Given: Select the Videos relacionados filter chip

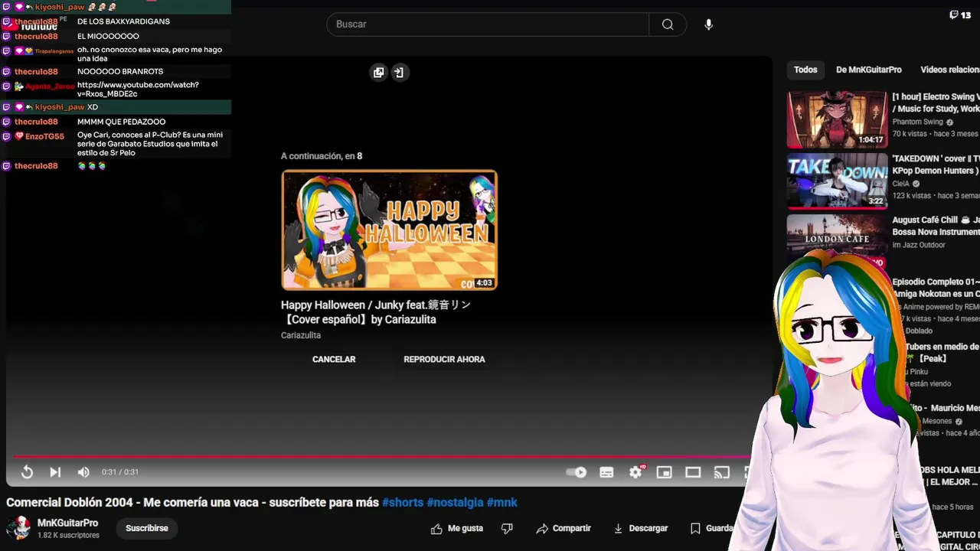Looking at the screenshot, I should (949, 70).
